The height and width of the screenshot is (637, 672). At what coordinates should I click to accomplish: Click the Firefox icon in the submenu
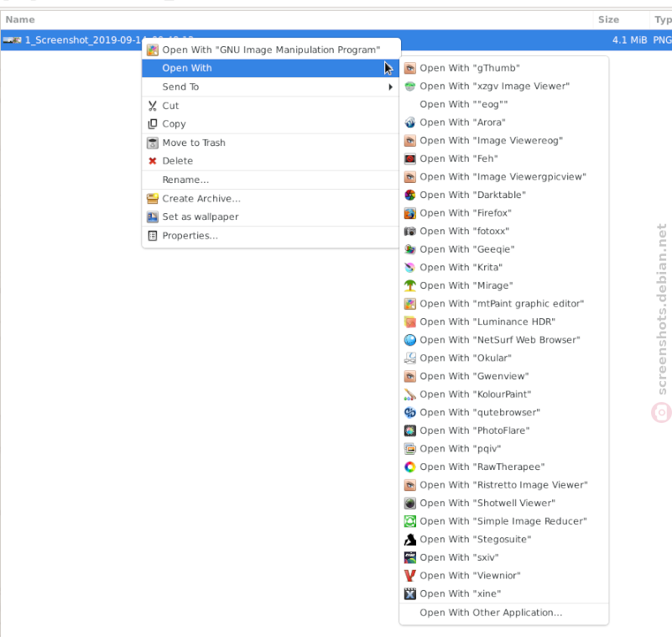pos(409,213)
